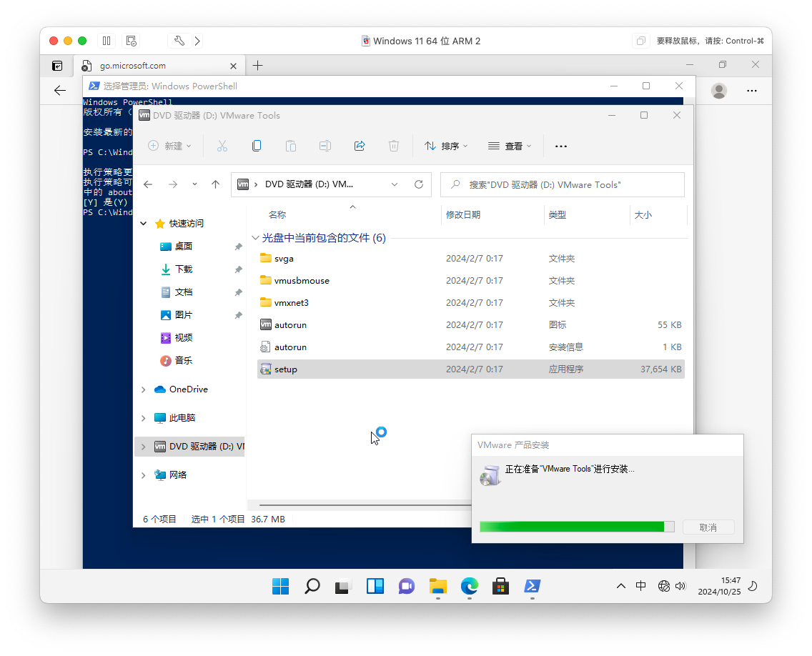Sort files by 修改日期 column header
The height and width of the screenshot is (656, 812).
tap(463, 215)
